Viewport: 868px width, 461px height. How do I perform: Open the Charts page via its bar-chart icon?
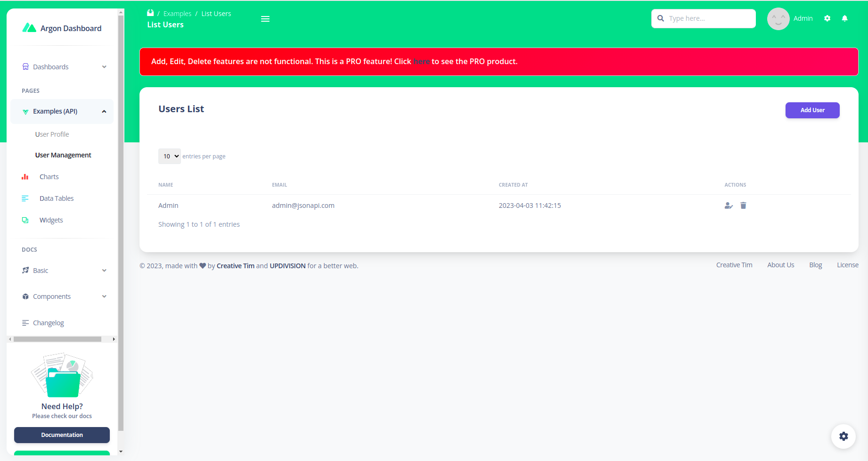pos(25,177)
